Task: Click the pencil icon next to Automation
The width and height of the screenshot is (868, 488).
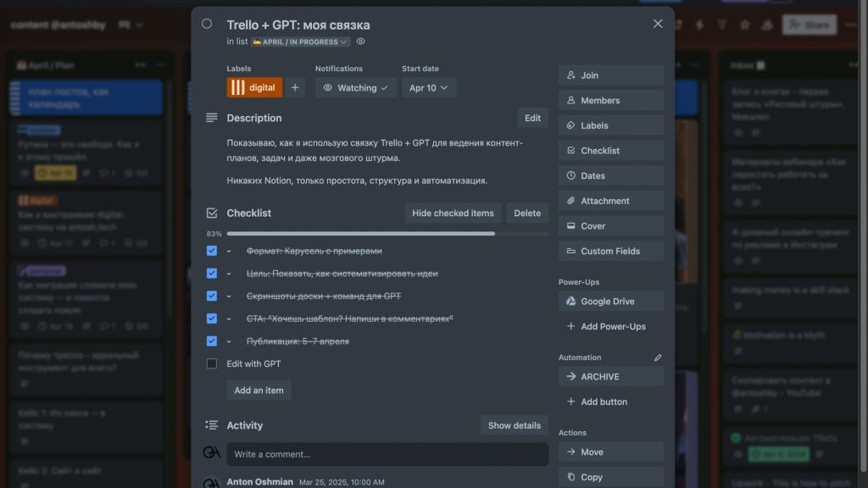Action: (658, 358)
